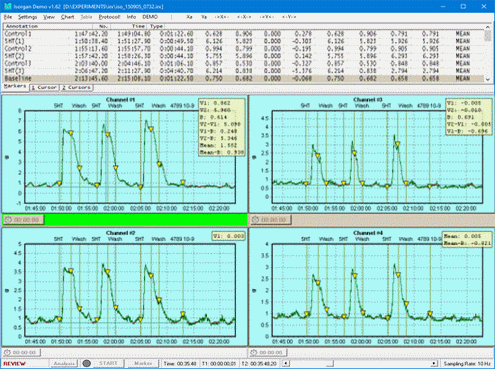Switch to the Markers tab
The width and height of the screenshot is (495, 369).
(x=15, y=86)
